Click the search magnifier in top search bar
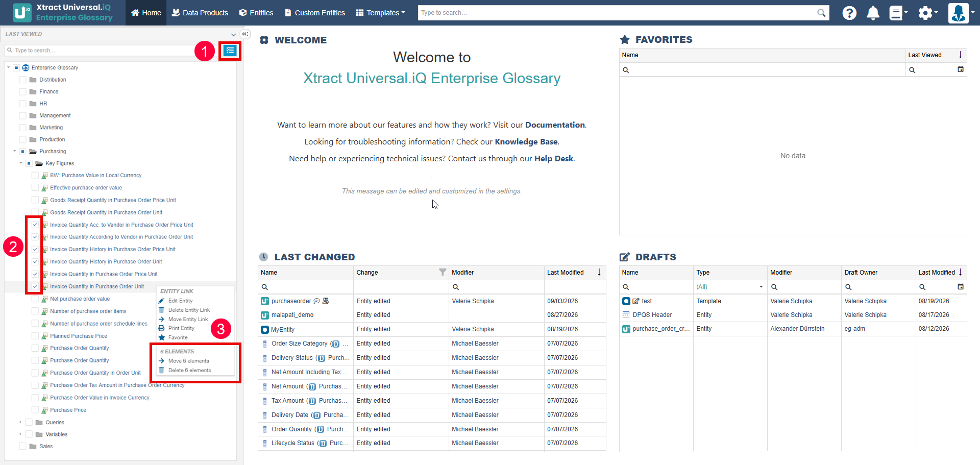The image size is (980, 465). (x=821, y=13)
